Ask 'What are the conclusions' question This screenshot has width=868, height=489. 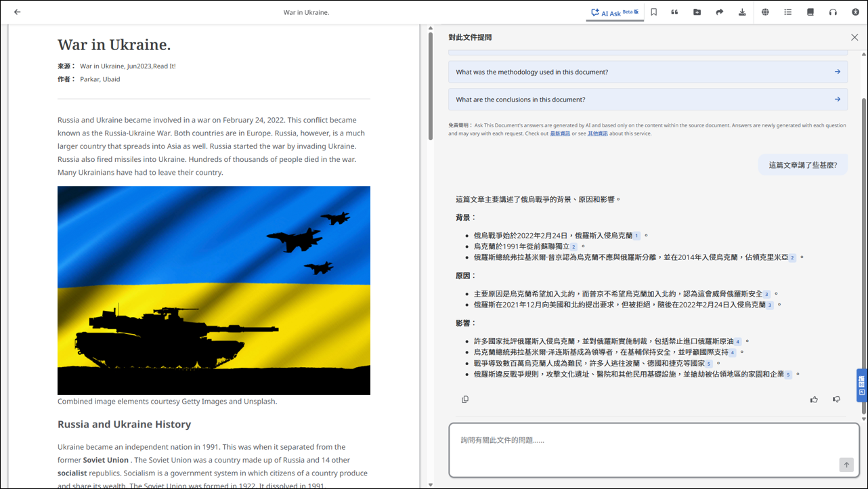click(648, 99)
